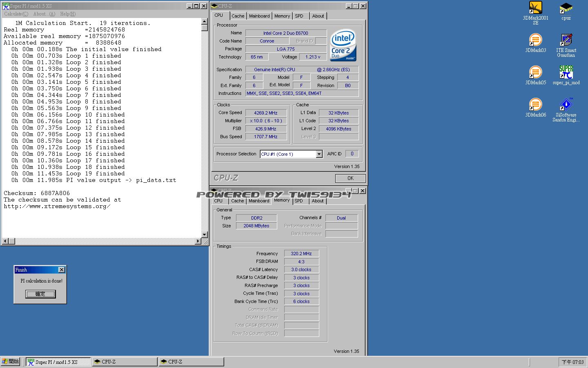The width and height of the screenshot is (588, 368).
Task: Expand the Processor Selection dropdown
Action: tap(319, 154)
